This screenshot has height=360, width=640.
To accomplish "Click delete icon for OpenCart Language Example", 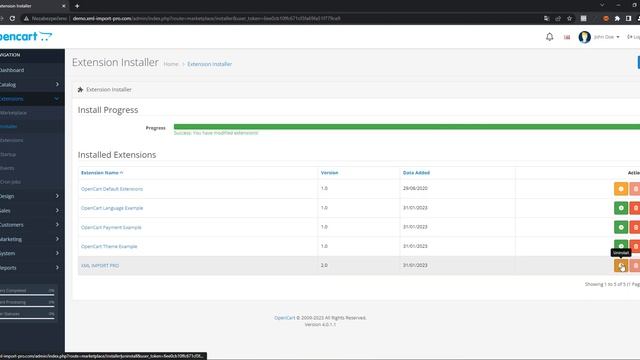I will (x=635, y=208).
